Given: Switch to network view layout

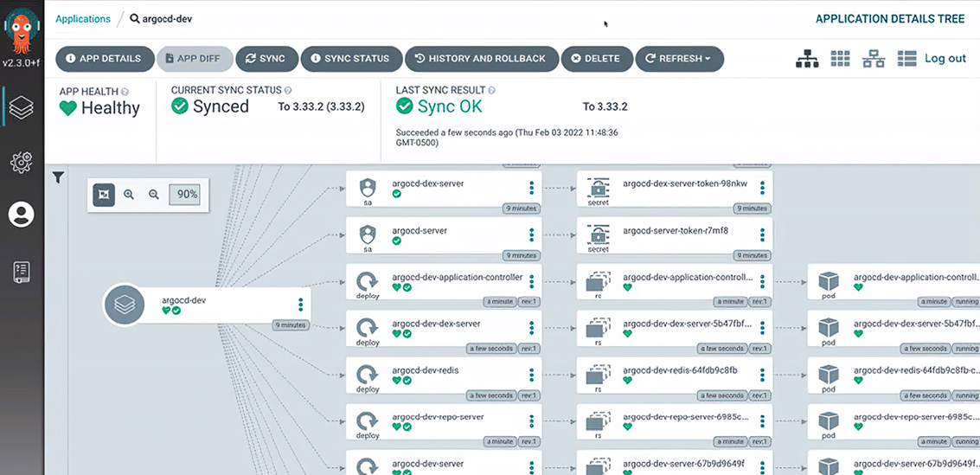Looking at the screenshot, I should tap(874, 58).
